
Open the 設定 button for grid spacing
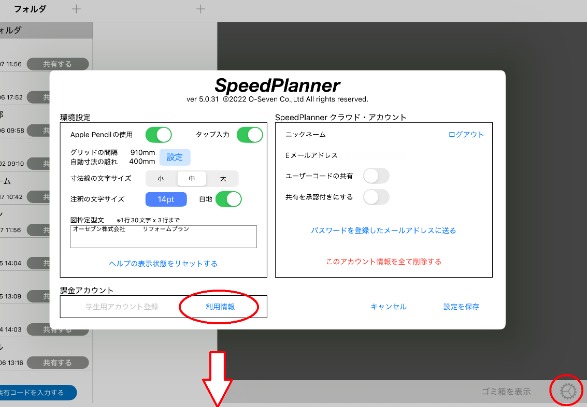[x=175, y=157]
